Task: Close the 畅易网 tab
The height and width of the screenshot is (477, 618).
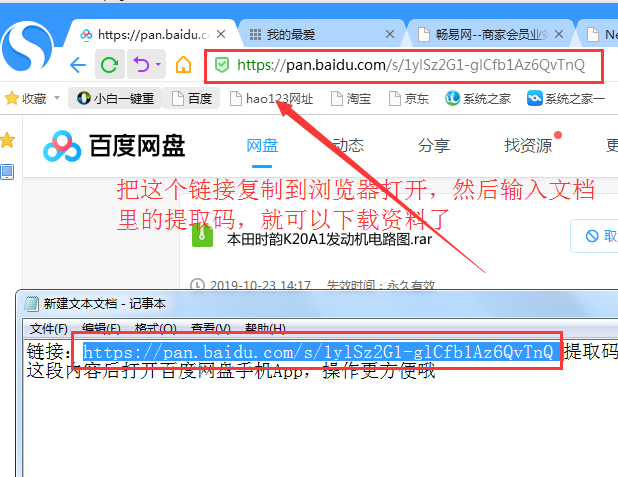Action: coord(558,34)
